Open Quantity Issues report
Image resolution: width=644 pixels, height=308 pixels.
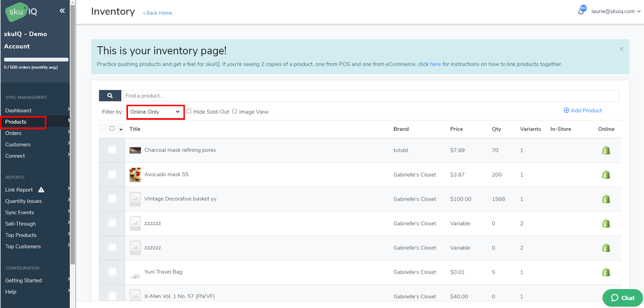(23, 201)
